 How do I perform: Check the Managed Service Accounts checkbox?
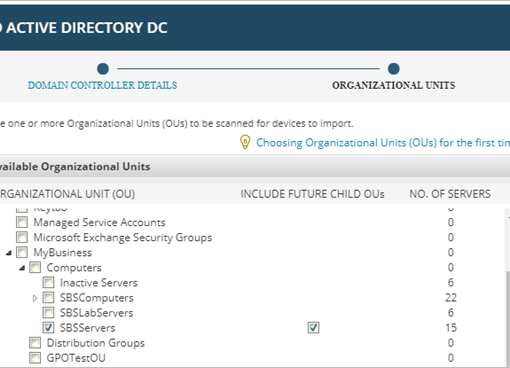pos(22,222)
